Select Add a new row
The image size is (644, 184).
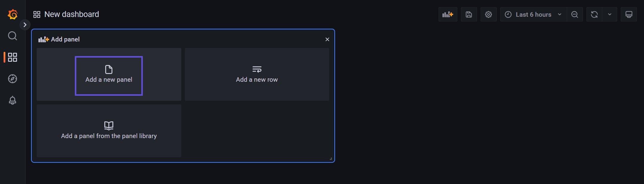click(257, 74)
